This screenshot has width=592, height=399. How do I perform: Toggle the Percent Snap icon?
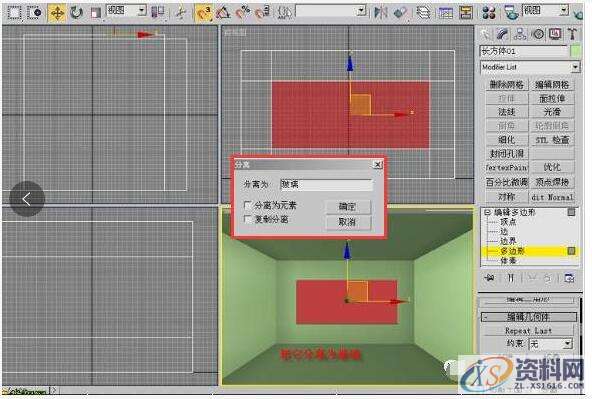click(243, 13)
